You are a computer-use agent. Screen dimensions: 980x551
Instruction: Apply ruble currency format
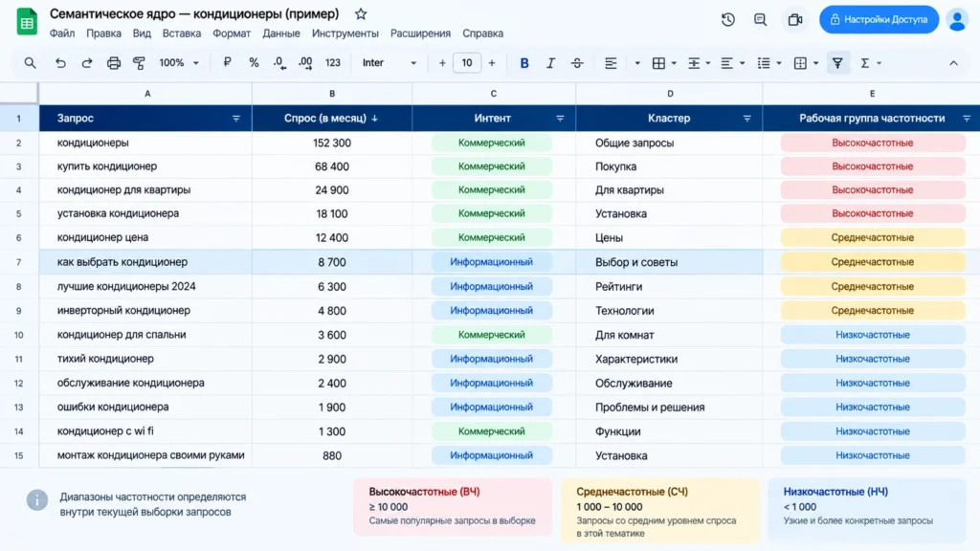pos(227,62)
